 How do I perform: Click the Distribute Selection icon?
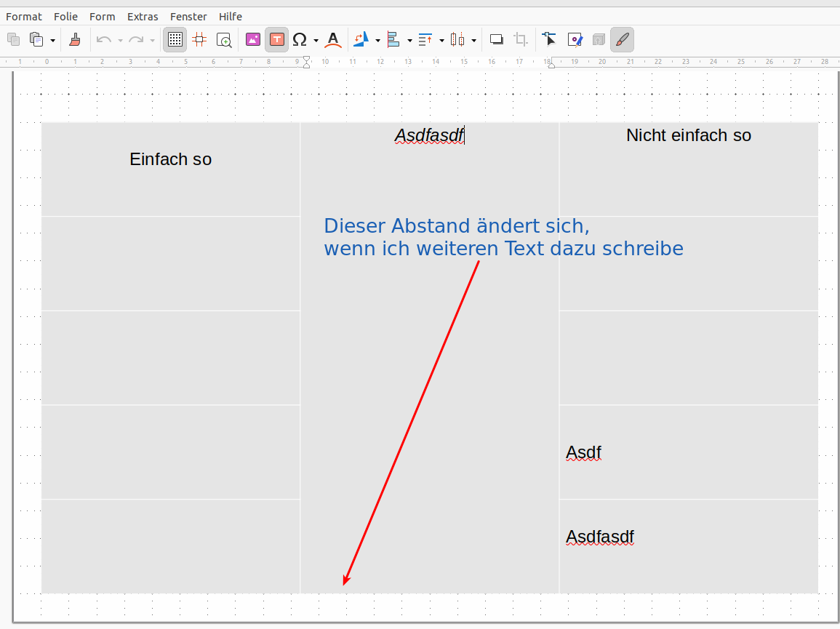[457, 39]
